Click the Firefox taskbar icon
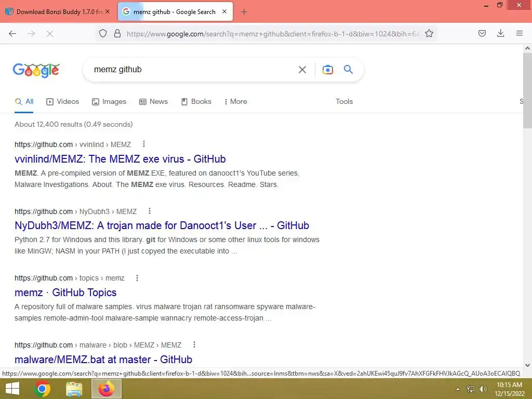The image size is (532, 399). (x=107, y=389)
